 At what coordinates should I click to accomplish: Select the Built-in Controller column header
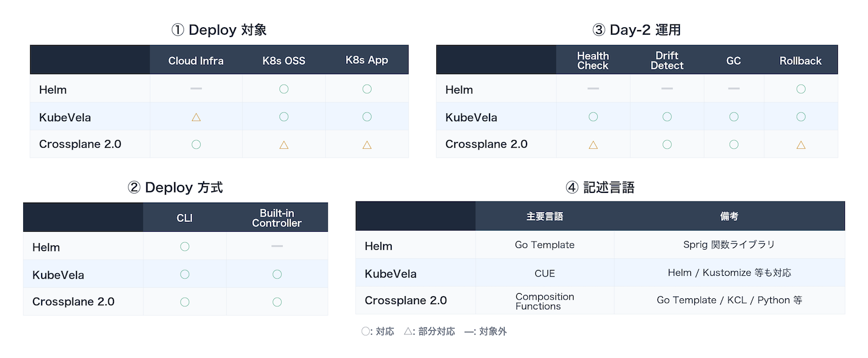pos(277,218)
